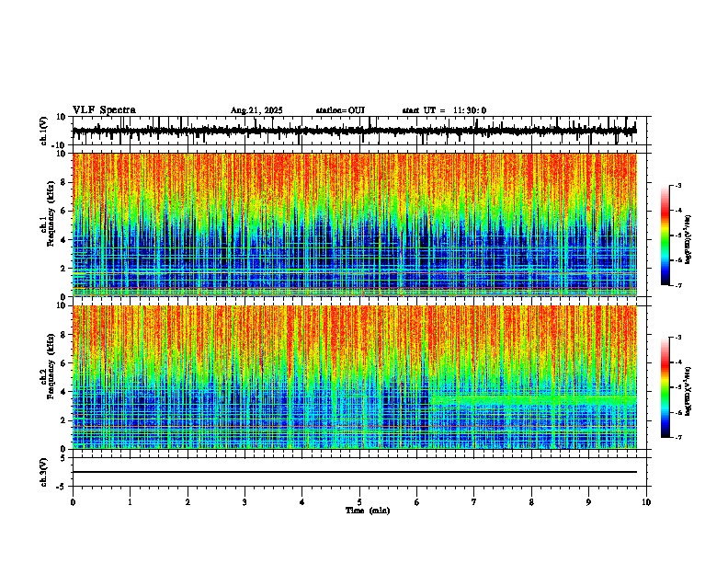
Task: Click the "5" tick label on Time axis
Action: click(359, 502)
